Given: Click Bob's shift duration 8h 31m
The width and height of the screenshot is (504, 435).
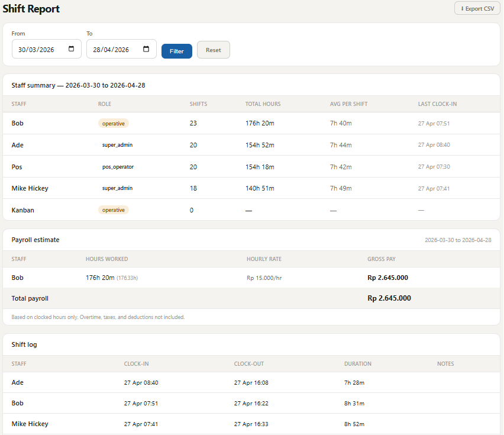Looking at the screenshot, I should pyautogui.click(x=354, y=403).
